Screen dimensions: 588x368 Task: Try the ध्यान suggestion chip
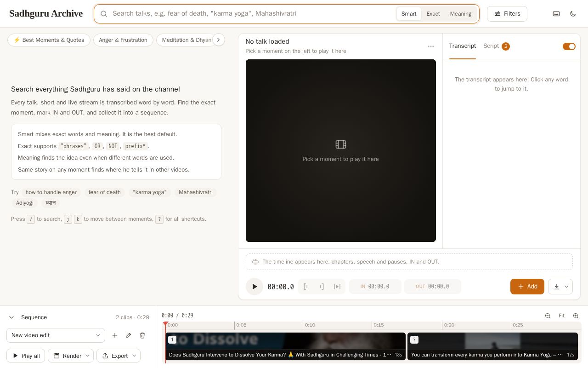(x=51, y=203)
